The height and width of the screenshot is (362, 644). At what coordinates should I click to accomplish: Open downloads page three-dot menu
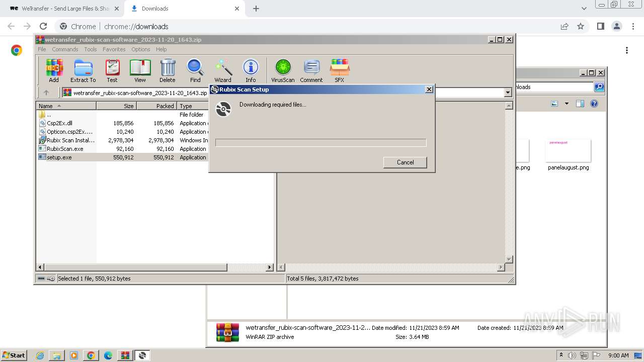click(x=627, y=50)
